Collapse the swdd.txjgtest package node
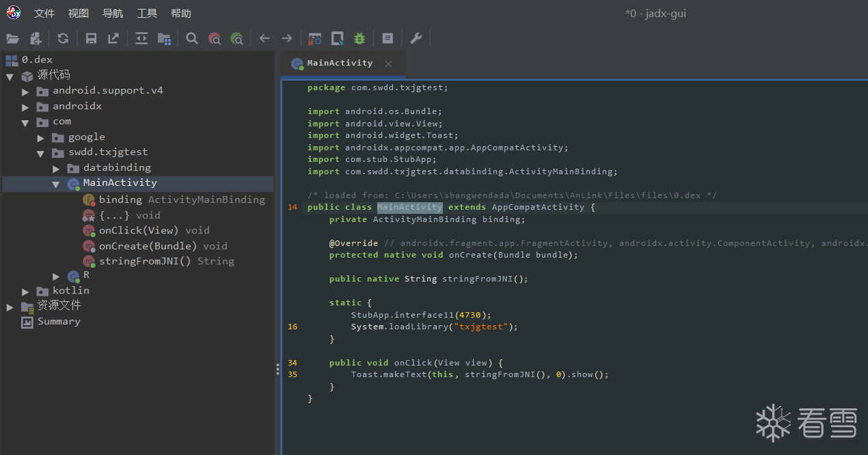868x455 pixels. pos(41,152)
